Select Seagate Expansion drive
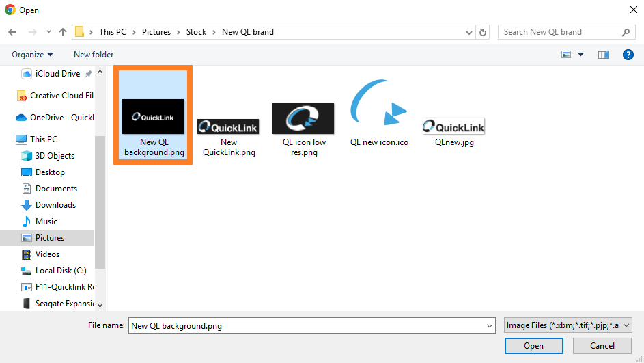Viewport: 644px width, 363px height. [57, 304]
